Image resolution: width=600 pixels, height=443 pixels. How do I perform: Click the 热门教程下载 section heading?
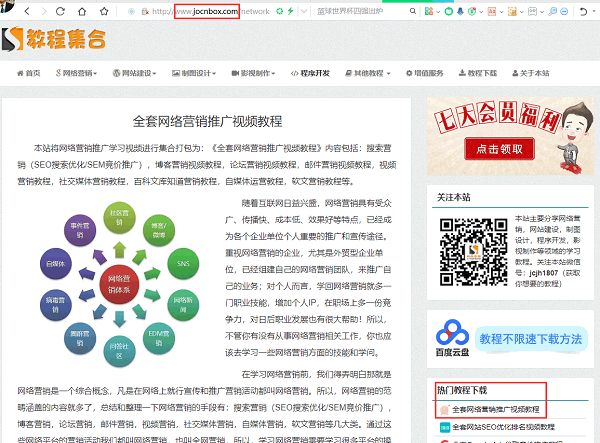[462, 390]
